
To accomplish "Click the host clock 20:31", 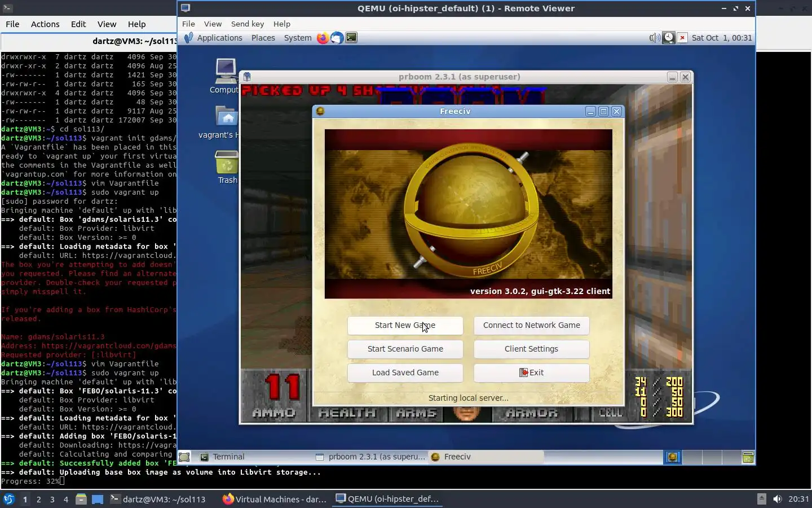I will [x=798, y=499].
